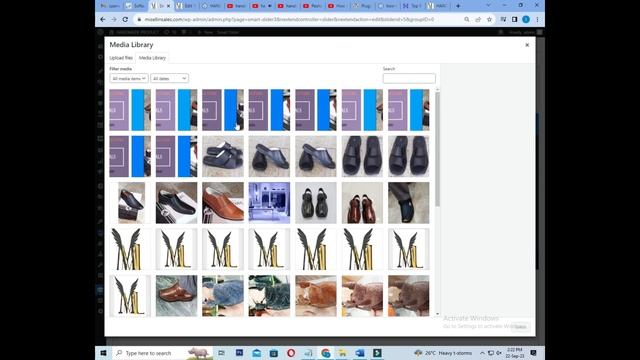
Task: Select the foot wearing shoe thumbnail
Action: [x=409, y=203]
